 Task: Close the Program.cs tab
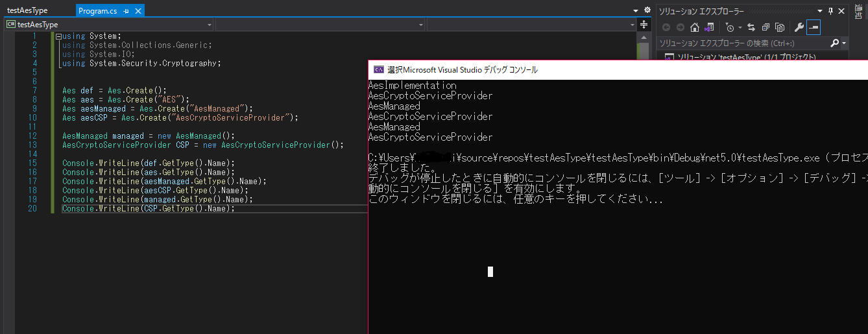coord(138,11)
